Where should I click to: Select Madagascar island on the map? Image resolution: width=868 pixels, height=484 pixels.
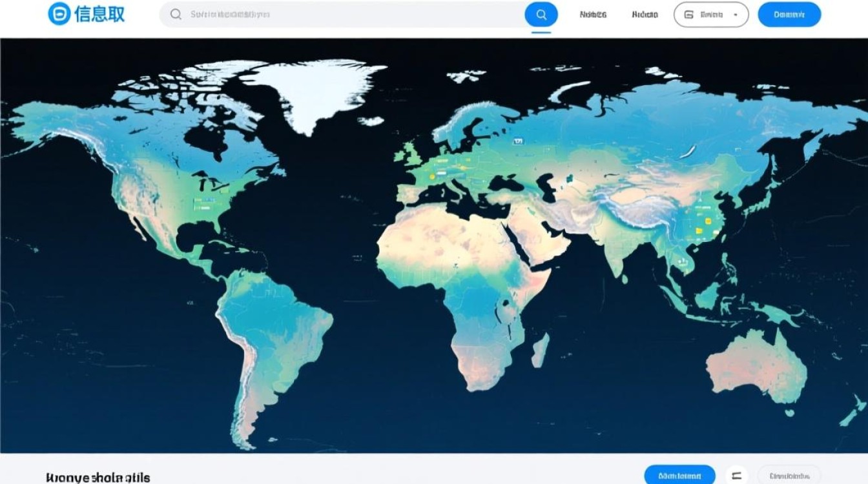(540, 352)
